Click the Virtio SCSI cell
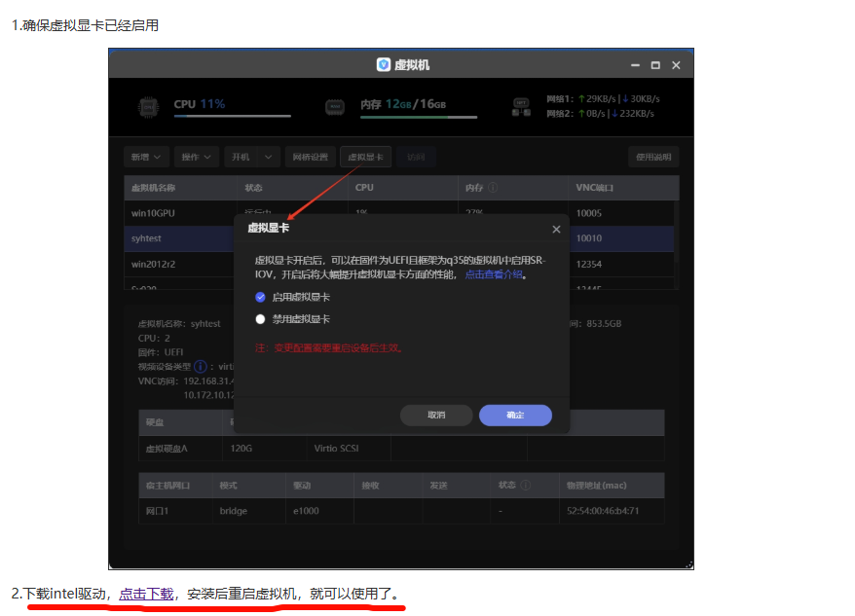 tap(349, 449)
